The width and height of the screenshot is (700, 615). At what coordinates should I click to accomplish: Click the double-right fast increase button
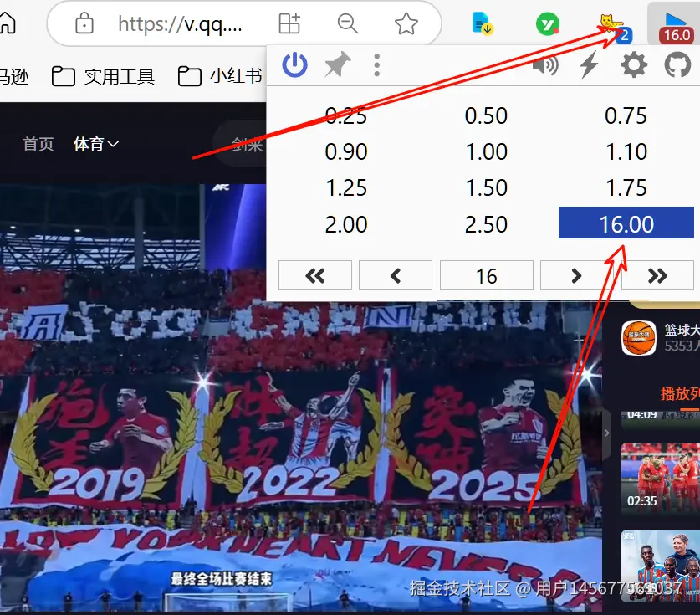(x=657, y=275)
